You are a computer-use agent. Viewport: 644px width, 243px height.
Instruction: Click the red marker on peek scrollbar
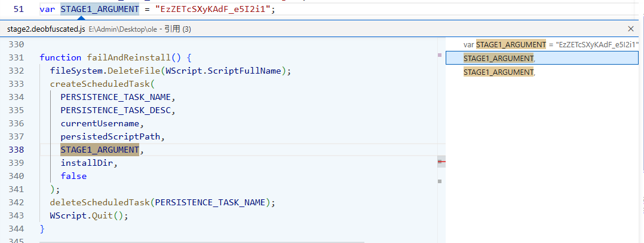click(x=441, y=162)
